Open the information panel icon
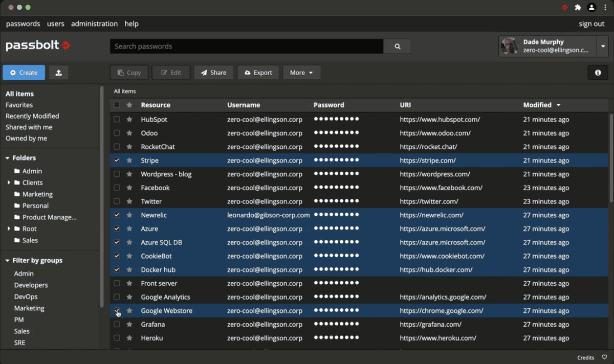614x364 pixels. click(x=598, y=73)
